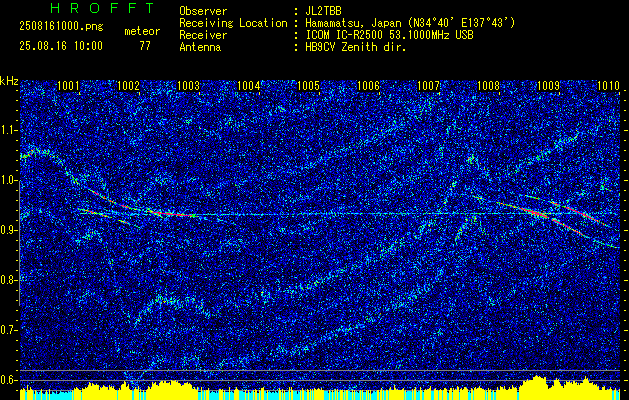Viewport: 629px width, 400px height.
Task: Click the 1.0 kHz frequency label
Action: click(x=9, y=180)
